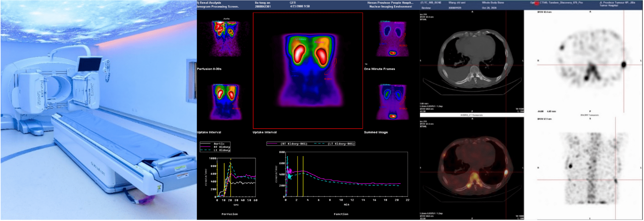Click first yellow marker line on Function chart
Image resolution: width=644 pixels, height=221 pixels.
coord(298,176)
